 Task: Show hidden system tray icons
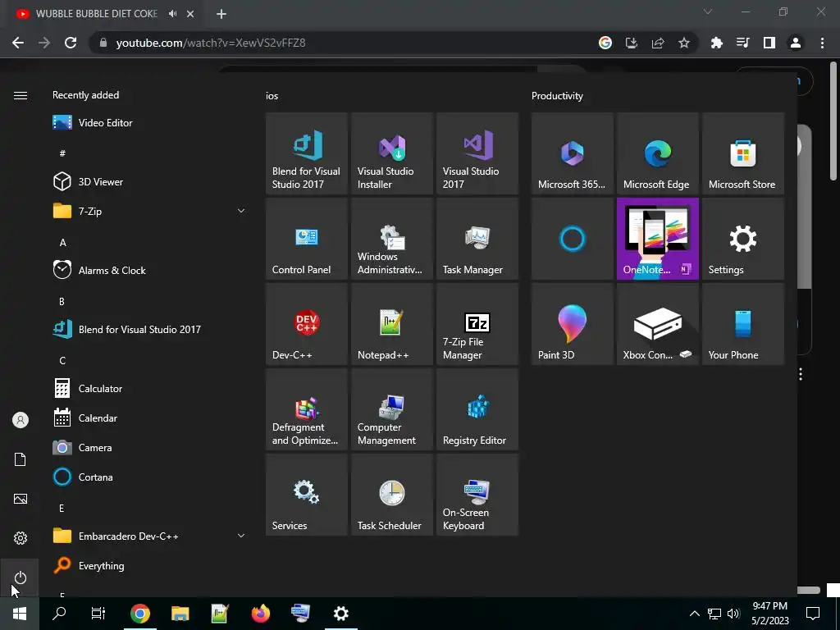click(x=694, y=614)
